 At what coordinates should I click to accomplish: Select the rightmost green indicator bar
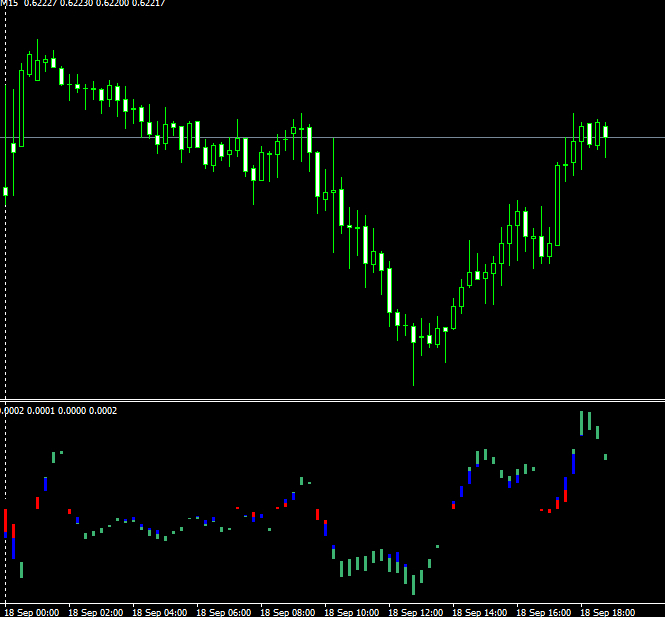click(606, 457)
